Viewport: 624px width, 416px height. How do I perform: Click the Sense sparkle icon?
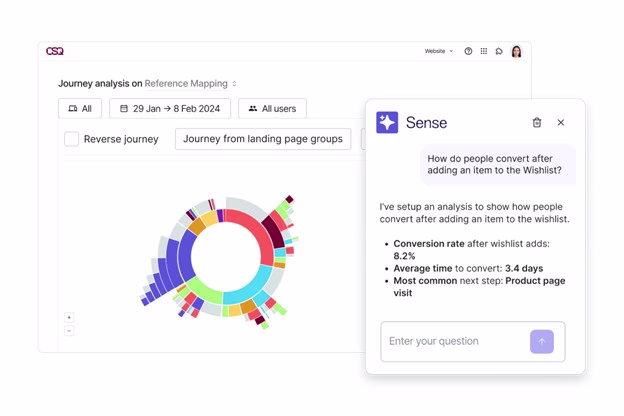[x=387, y=122]
